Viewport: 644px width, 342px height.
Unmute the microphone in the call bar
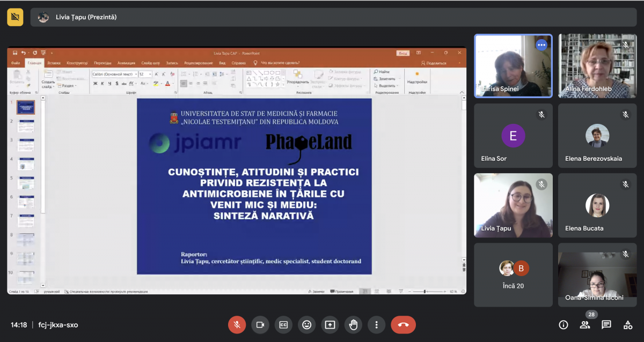pyautogui.click(x=237, y=324)
